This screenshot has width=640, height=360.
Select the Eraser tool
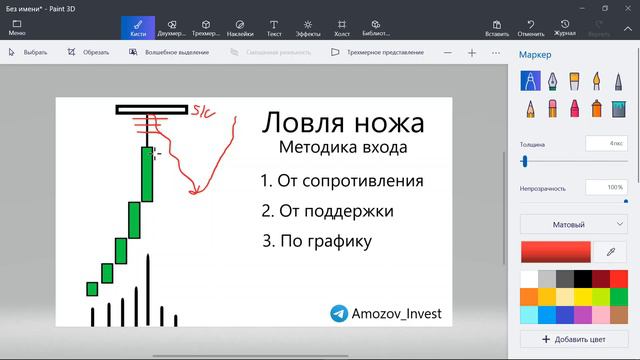point(552,109)
